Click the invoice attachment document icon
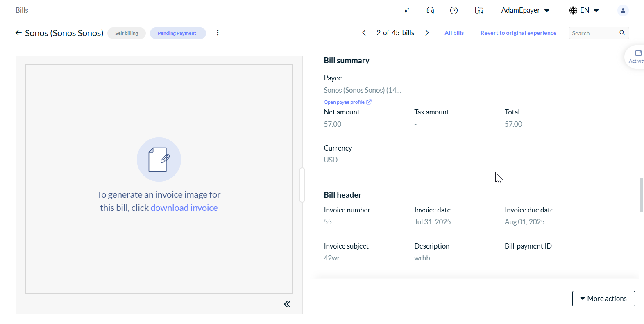Viewport: 644px width, 324px height. click(x=159, y=160)
